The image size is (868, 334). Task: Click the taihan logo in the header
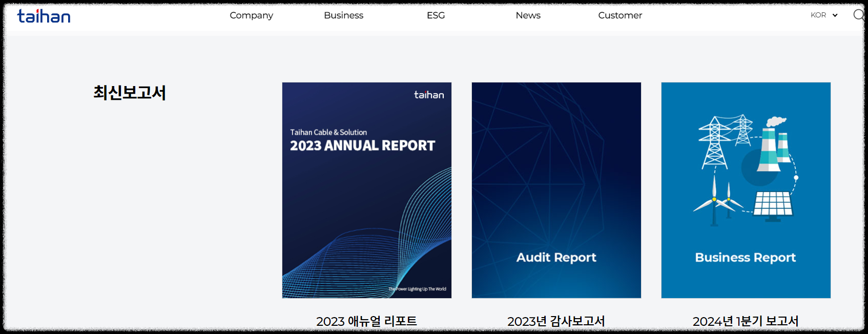click(44, 16)
